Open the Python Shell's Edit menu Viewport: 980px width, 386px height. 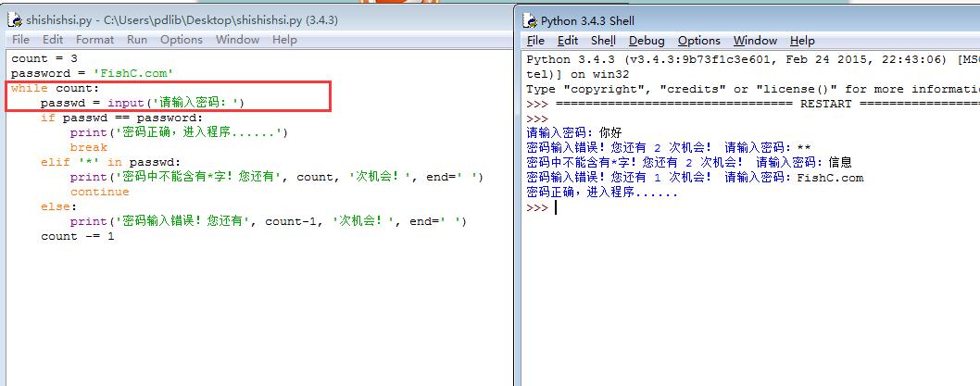[568, 41]
